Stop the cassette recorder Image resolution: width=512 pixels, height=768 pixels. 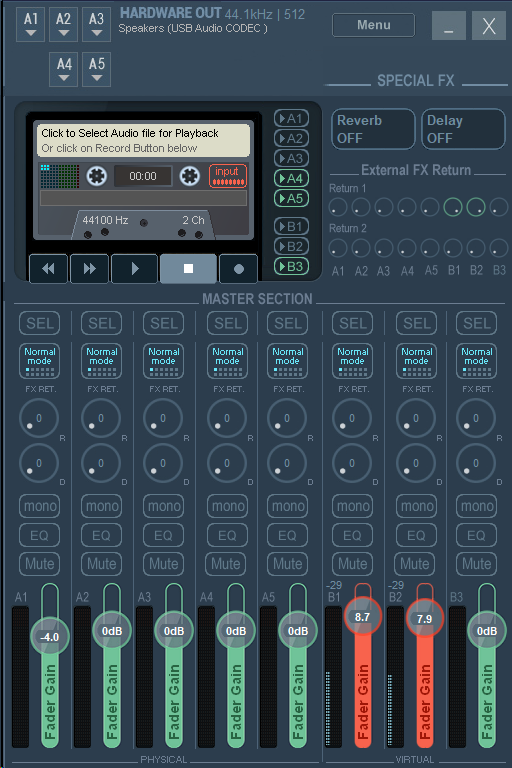(188, 268)
